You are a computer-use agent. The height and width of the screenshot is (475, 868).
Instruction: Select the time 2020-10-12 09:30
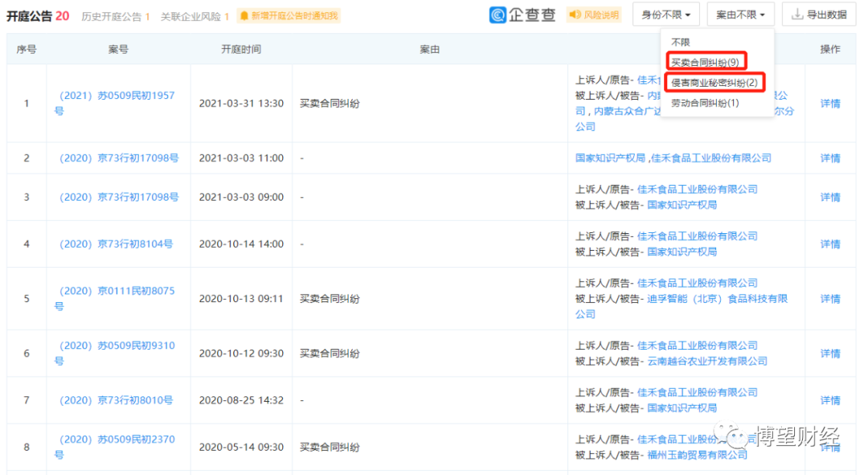(x=241, y=353)
